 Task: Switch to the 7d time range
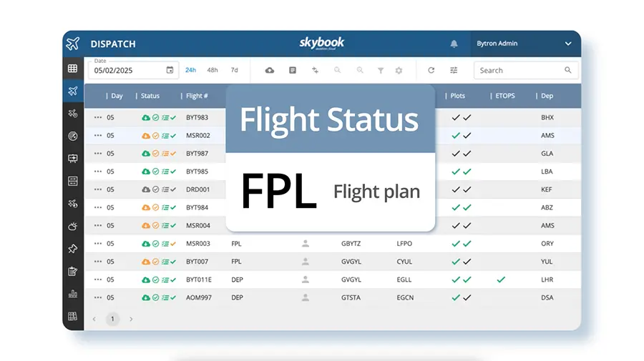[x=234, y=70]
